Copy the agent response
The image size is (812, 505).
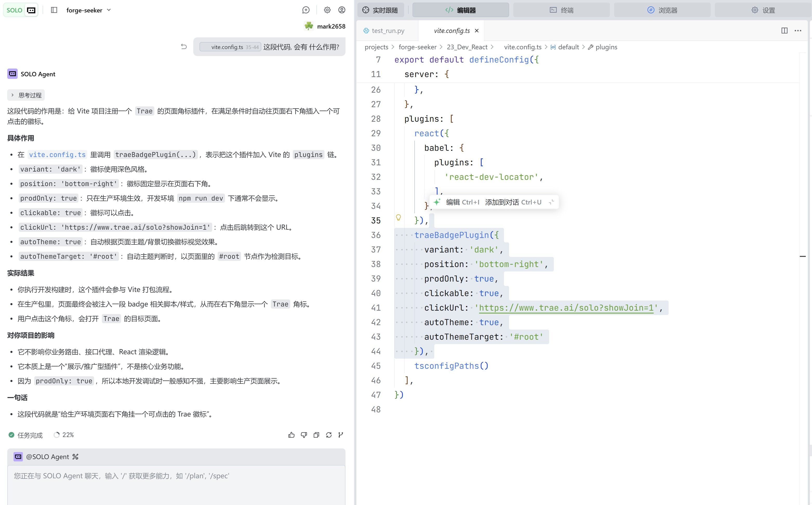[316, 435]
